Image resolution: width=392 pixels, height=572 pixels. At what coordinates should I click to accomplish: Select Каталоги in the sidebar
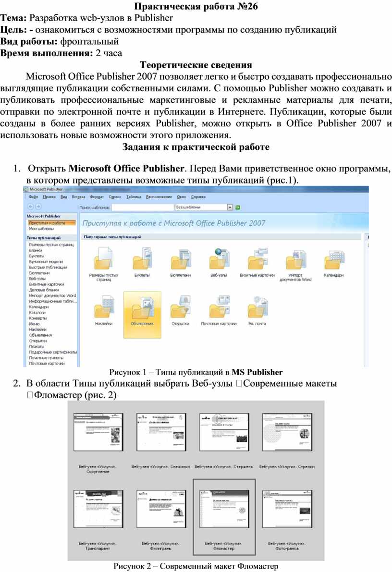pyautogui.click(x=37, y=313)
